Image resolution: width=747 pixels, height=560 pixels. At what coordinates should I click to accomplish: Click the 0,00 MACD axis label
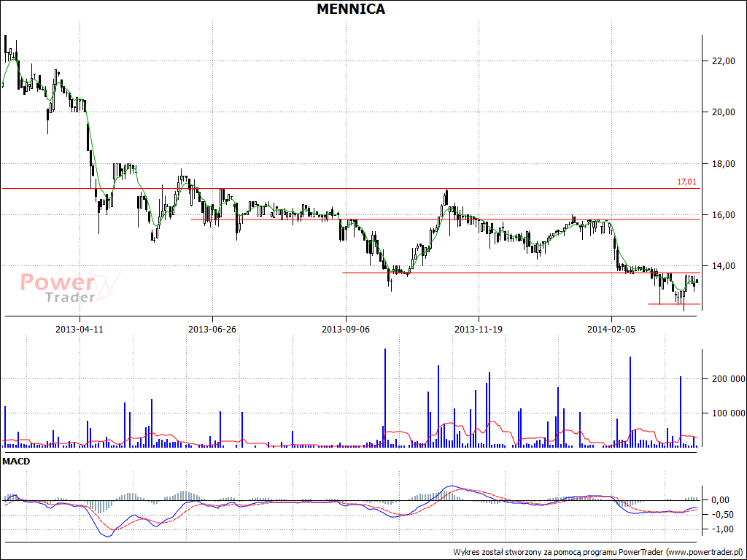720,500
